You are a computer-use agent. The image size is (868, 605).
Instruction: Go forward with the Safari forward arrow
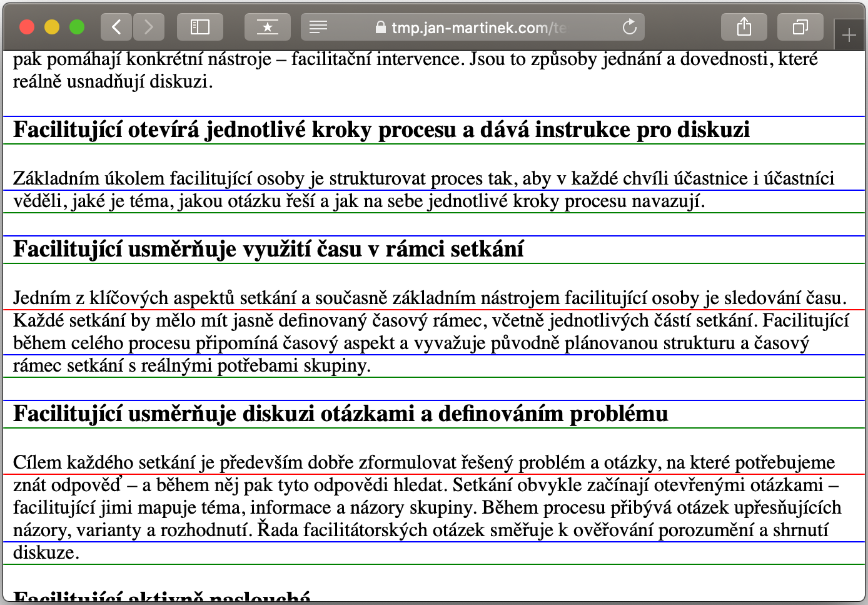click(x=148, y=27)
